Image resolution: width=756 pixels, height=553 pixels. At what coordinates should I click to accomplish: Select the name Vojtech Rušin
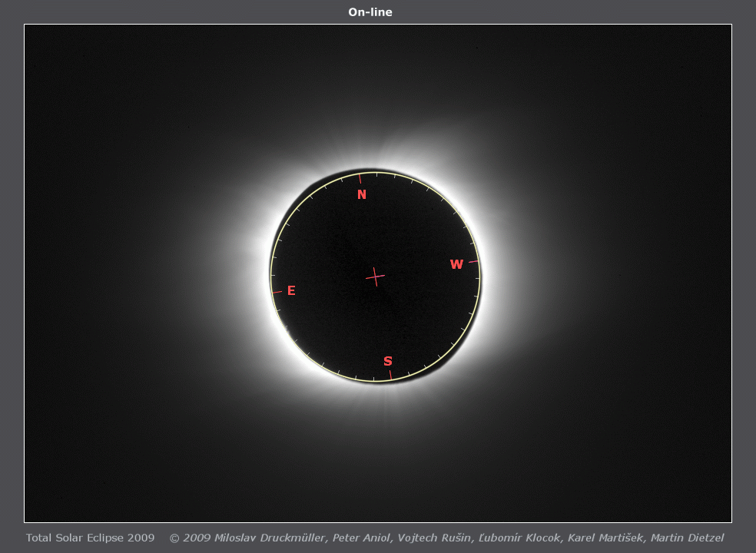pyautogui.click(x=435, y=538)
